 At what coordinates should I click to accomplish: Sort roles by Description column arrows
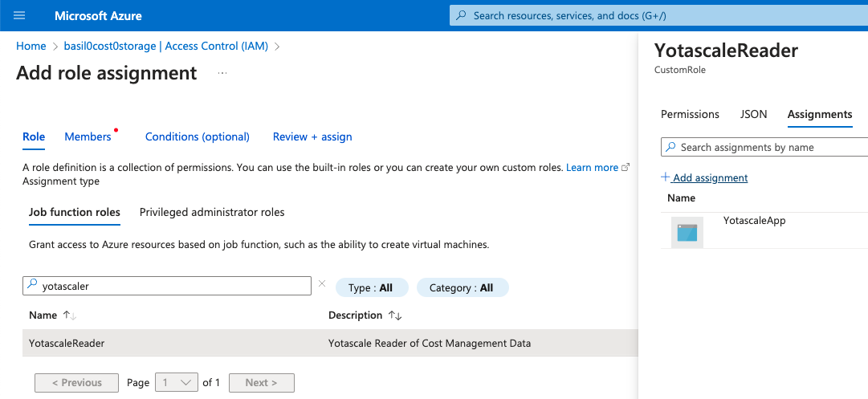pos(394,316)
